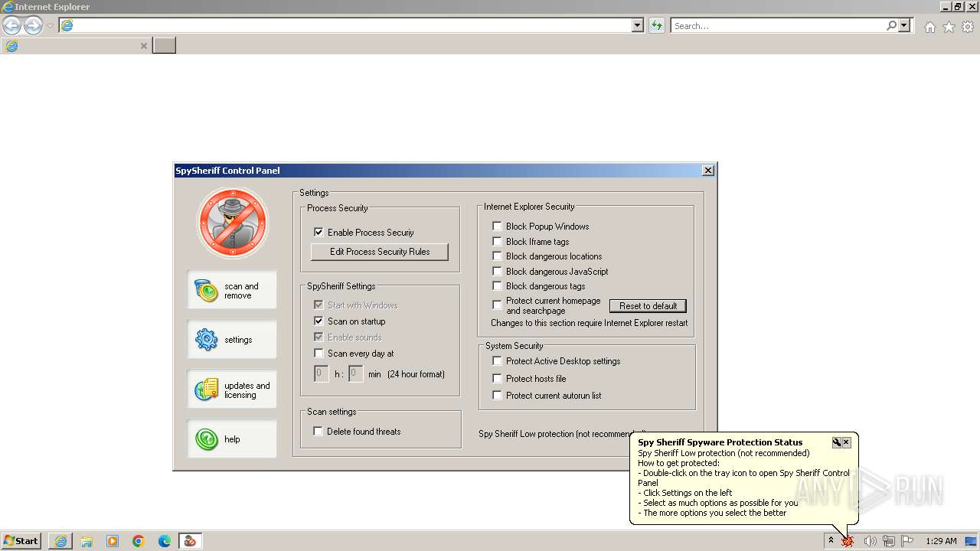
Task: Open the Start menu
Action: [x=21, y=541]
